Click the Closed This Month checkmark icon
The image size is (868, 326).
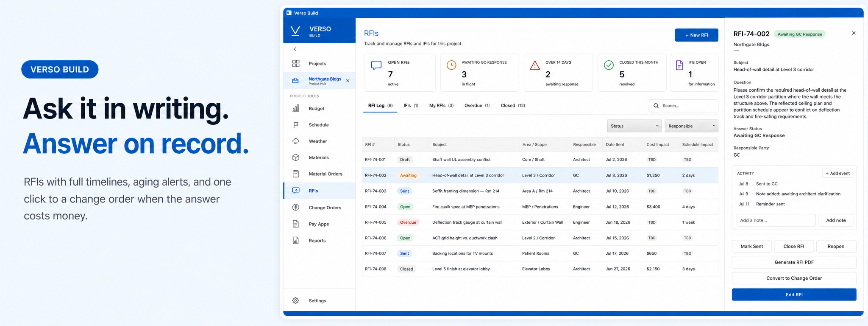pos(609,65)
